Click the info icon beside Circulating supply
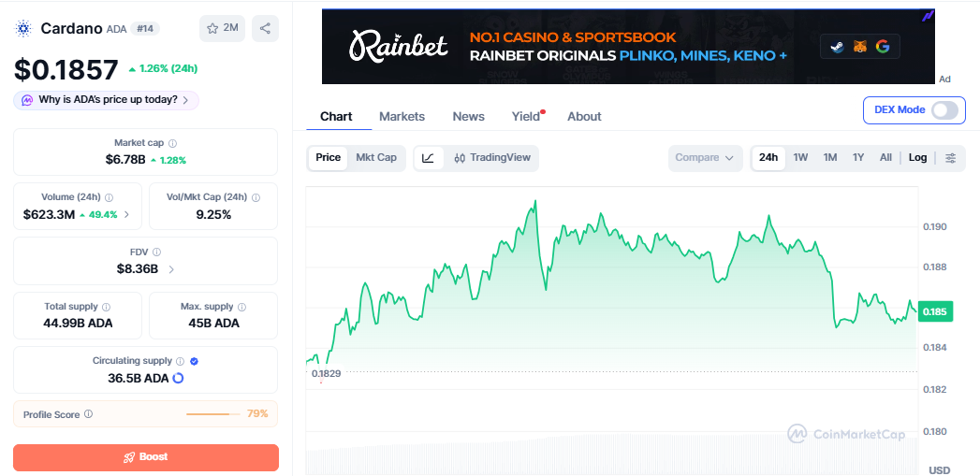This screenshot has width=980, height=476. 180,361
